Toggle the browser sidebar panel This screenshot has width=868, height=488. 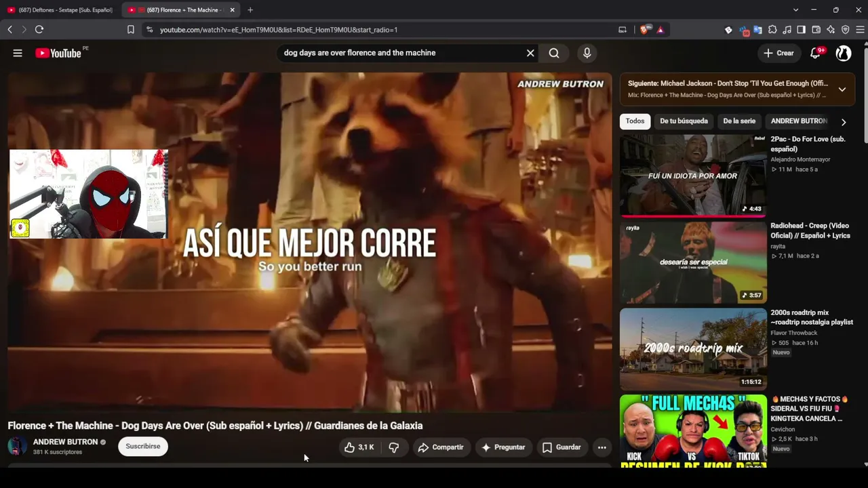pyautogui.click(x=802, y=30)
